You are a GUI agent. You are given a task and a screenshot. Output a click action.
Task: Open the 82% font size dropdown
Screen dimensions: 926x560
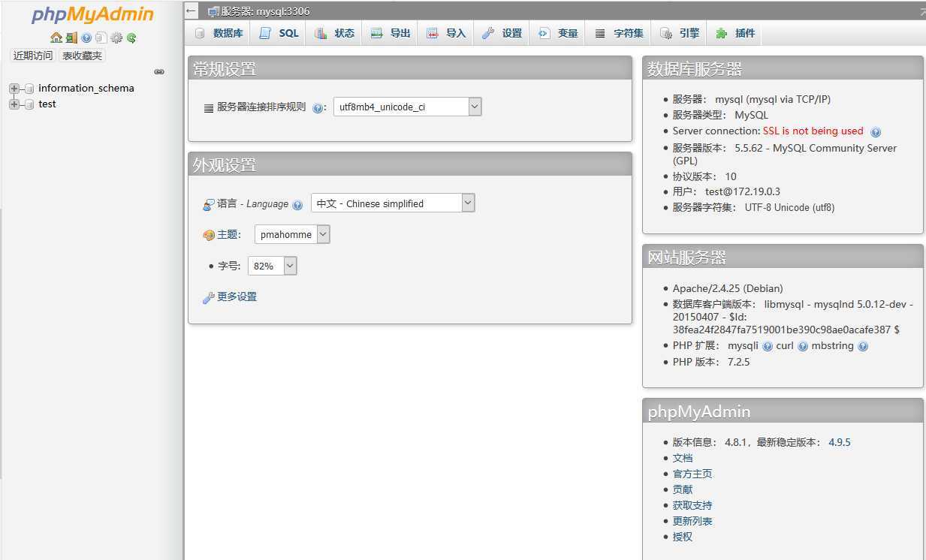point(272,266)
